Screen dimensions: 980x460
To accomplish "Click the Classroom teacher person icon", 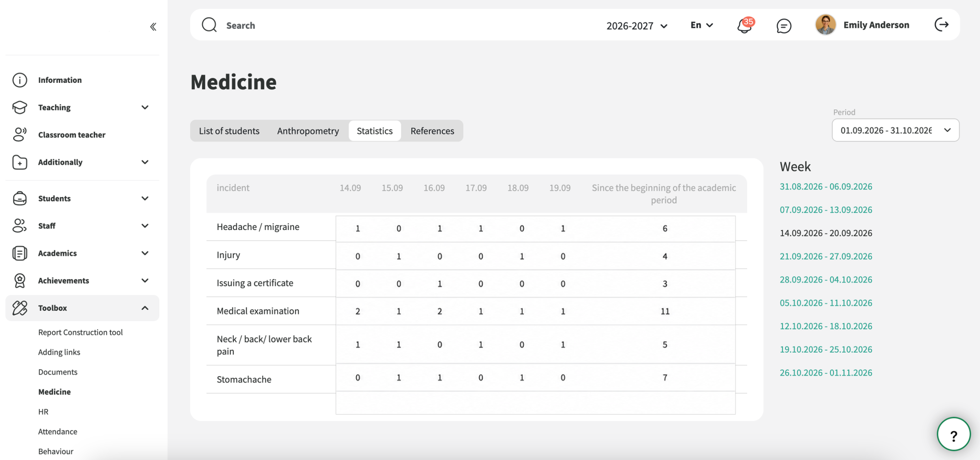I will point(20,135).
